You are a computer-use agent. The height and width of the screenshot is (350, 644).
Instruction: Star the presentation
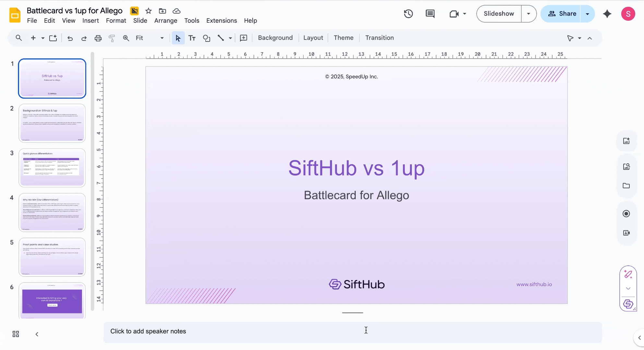click(x=148, y=11)
